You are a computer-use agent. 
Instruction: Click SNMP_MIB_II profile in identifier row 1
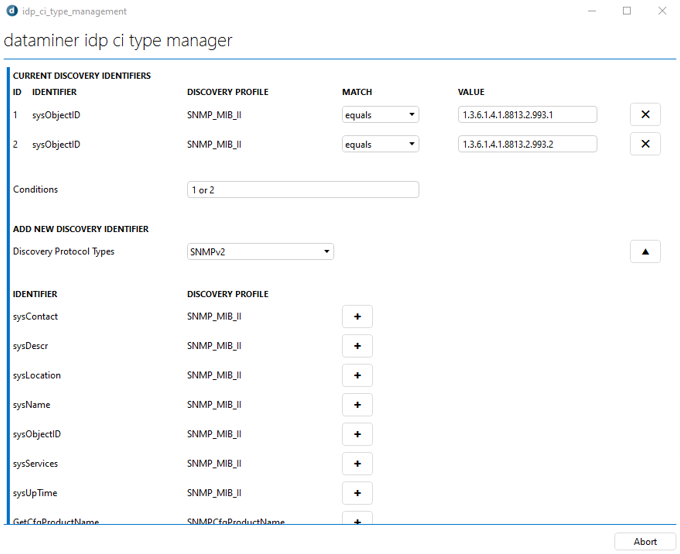click(214, 115)
